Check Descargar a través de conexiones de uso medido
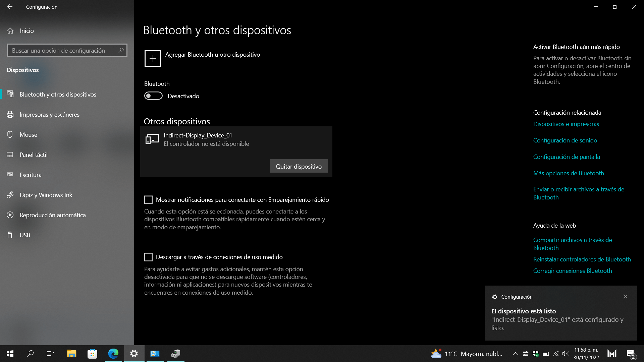This screenshot has height=362, width=644. click(x=148, y=257)
